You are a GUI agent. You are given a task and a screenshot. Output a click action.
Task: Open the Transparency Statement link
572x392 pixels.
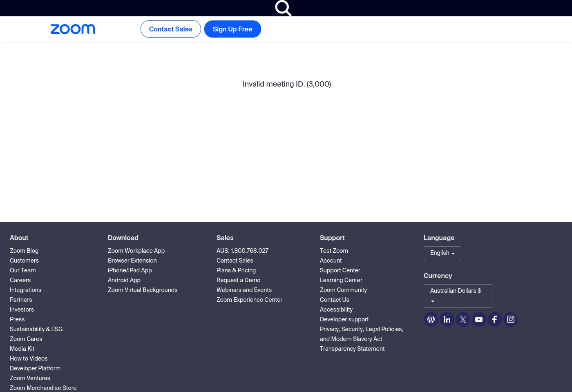[352, 349]
